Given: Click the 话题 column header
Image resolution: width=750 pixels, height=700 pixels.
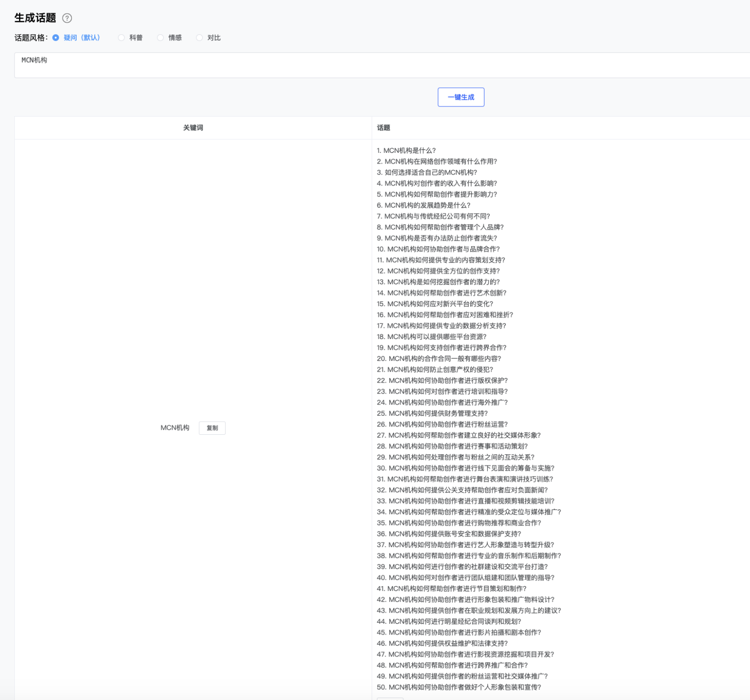Looking at the screenshot, I should 383,127.
